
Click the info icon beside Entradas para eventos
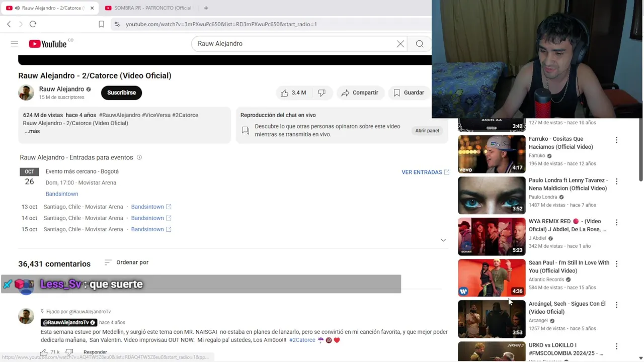[139, 157]
